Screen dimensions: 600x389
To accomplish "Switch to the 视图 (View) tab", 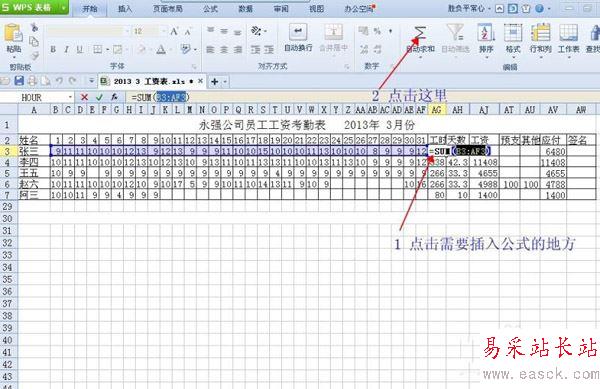I will [x=316, y=8].
